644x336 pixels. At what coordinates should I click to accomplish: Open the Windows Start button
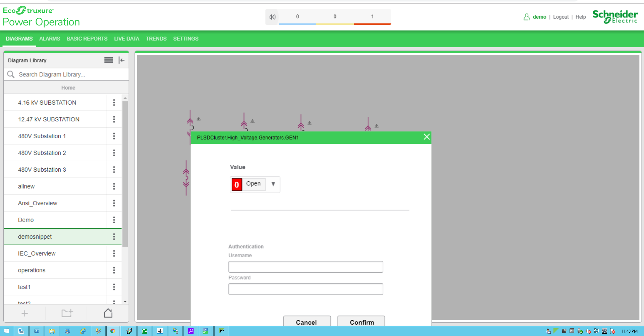[7, 331]
